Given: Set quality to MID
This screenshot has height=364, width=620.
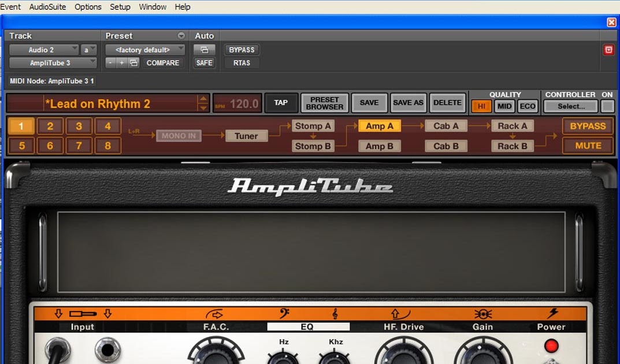Looking at the screenshot, I should click(x=504, y=106).
